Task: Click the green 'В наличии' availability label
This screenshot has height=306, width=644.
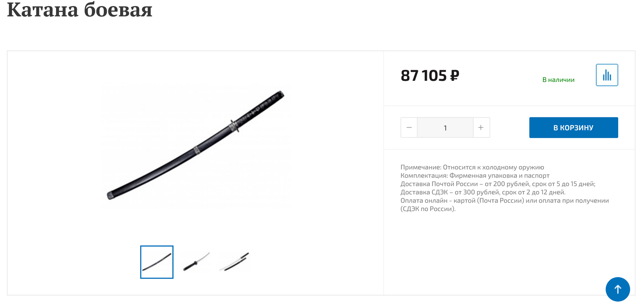Action: click(x=558, y=80)
